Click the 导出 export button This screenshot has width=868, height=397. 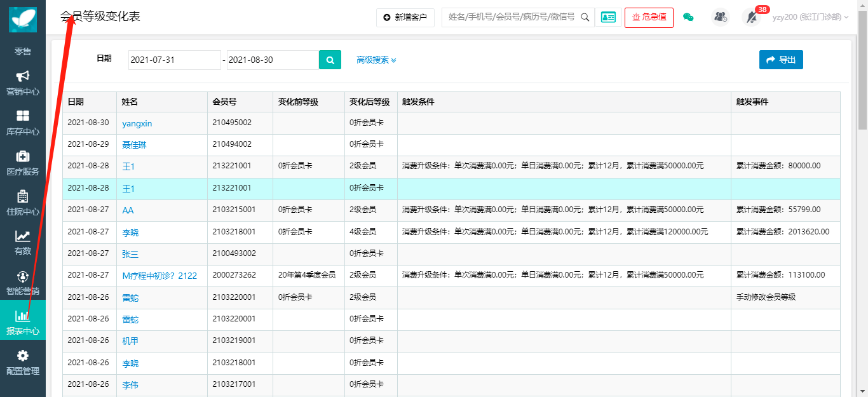point(781,60)
